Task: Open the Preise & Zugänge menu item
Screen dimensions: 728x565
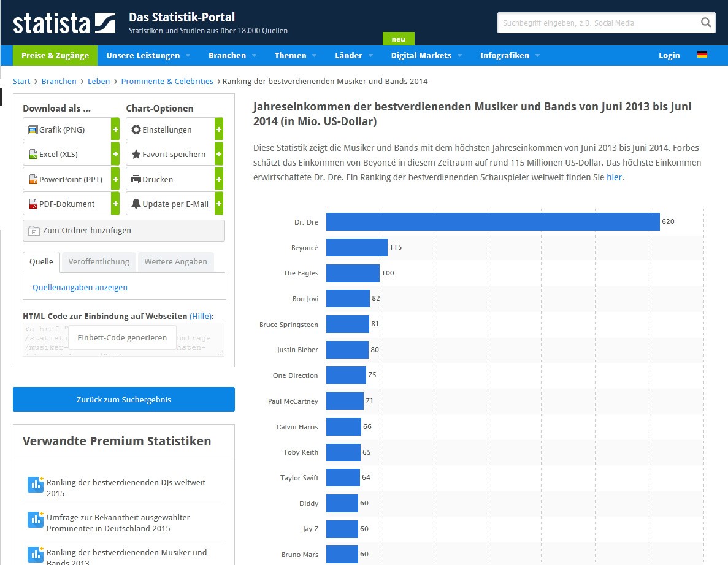Action: [55, 55]
